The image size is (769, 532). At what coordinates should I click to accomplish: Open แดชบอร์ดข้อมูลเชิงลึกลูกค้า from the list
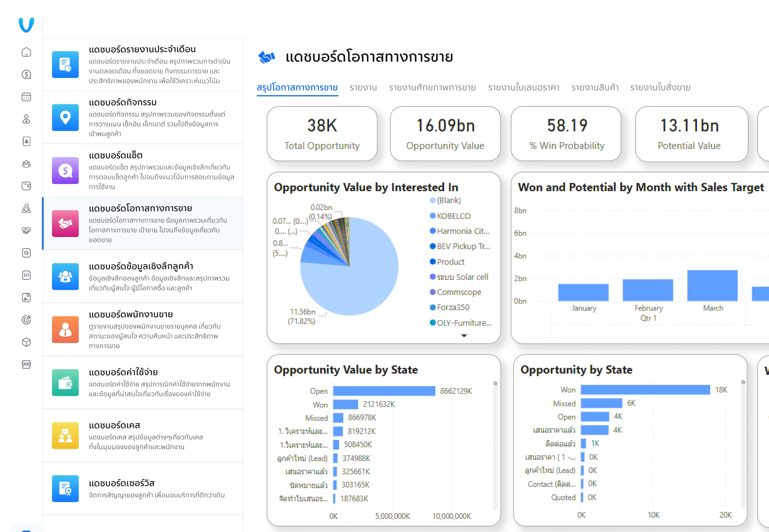pos(143,276)
